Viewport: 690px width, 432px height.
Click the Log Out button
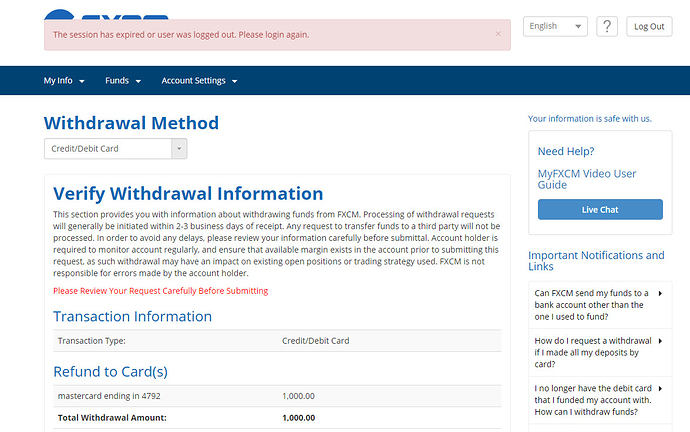pos(649,26)
